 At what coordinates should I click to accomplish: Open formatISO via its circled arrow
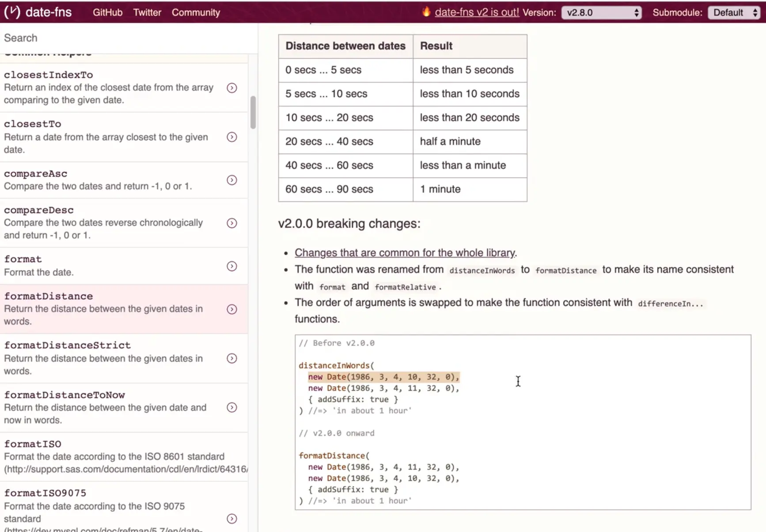[x=231, y=456]
